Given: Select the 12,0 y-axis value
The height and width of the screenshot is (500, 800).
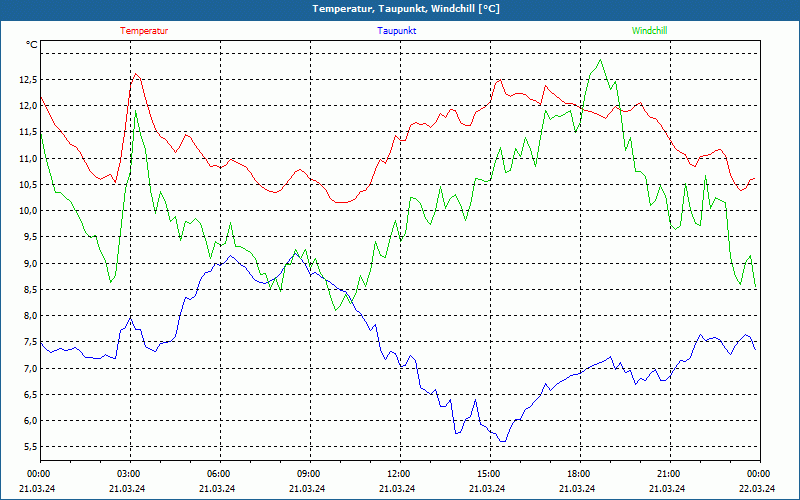Looking at the screenshot, I should point(29,106).
